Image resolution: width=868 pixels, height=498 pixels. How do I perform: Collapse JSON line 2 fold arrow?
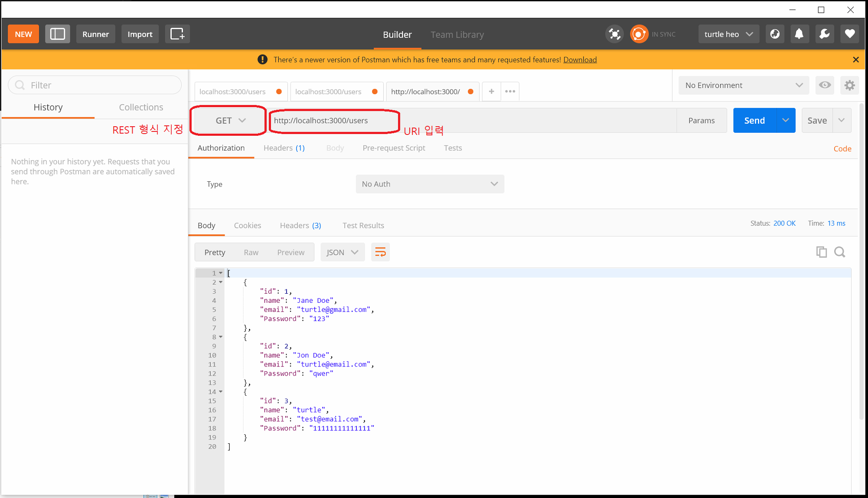tap(221, 282)
